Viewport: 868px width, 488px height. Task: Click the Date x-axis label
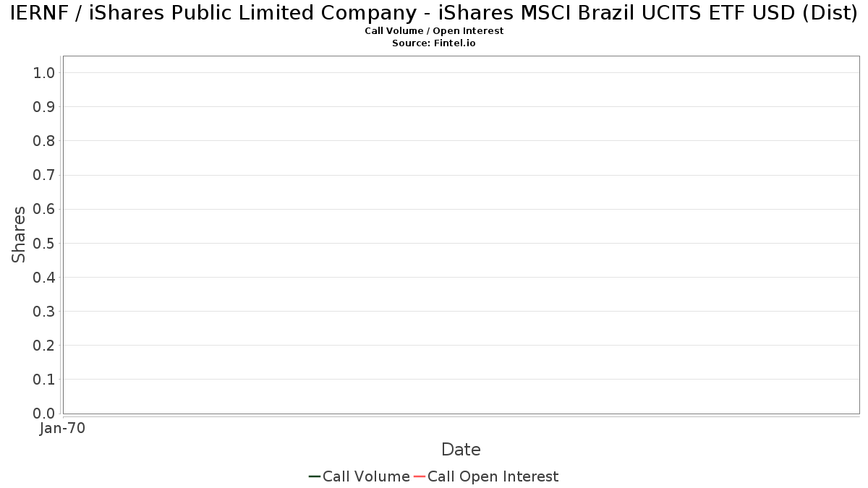(461, 450)
